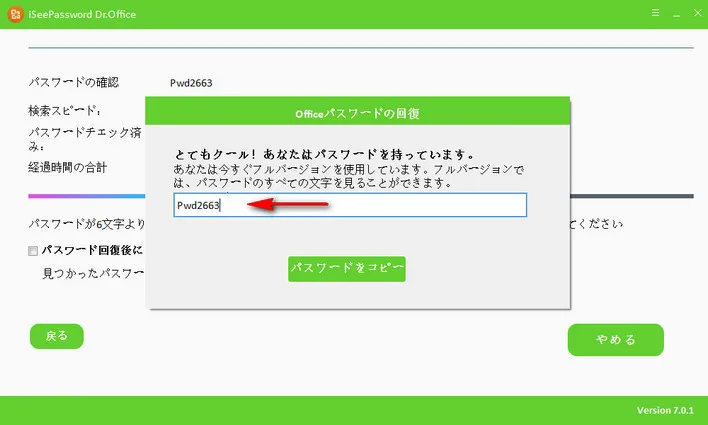Click the パスワードチェック済み label
The height and width of the screenshot is (425, 708).
(x=85, y=139)
